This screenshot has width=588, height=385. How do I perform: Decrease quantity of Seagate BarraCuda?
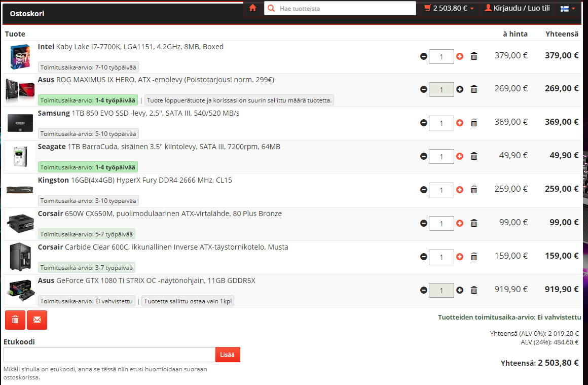coord(424,156)
